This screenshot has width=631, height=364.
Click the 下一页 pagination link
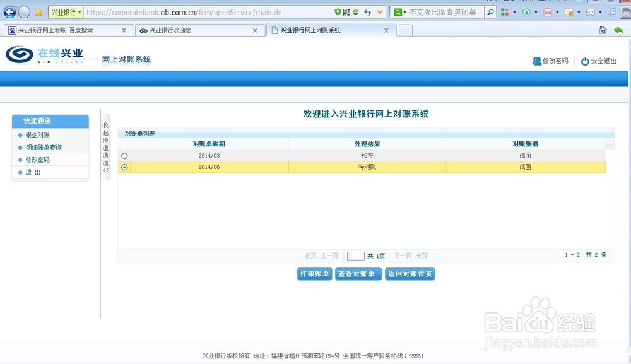403,255
